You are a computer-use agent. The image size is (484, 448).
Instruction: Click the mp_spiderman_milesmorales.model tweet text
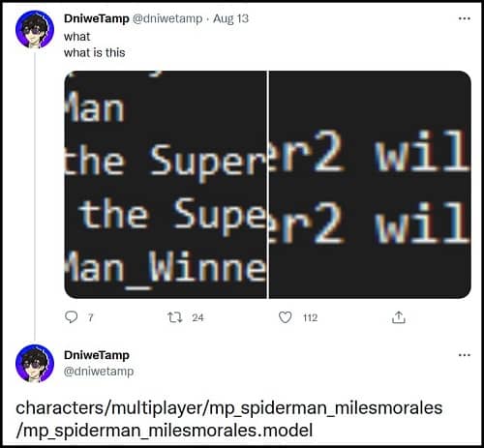(x=229, y=419)
